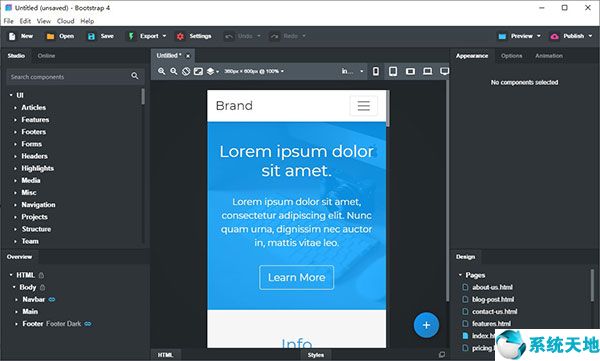Screen dimensions: 600x361
Task: Click the Save disk icon
Action: (x=91, y=36)
